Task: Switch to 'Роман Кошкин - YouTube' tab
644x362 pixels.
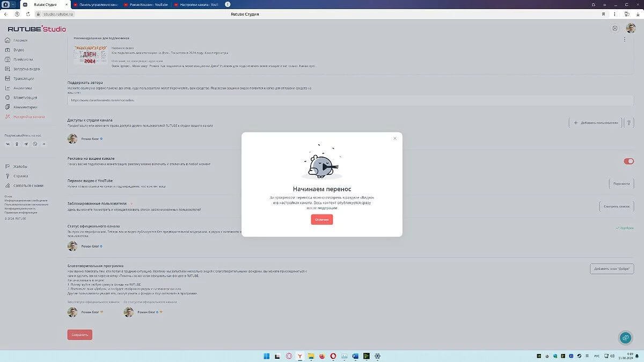Action: point(146,5)
